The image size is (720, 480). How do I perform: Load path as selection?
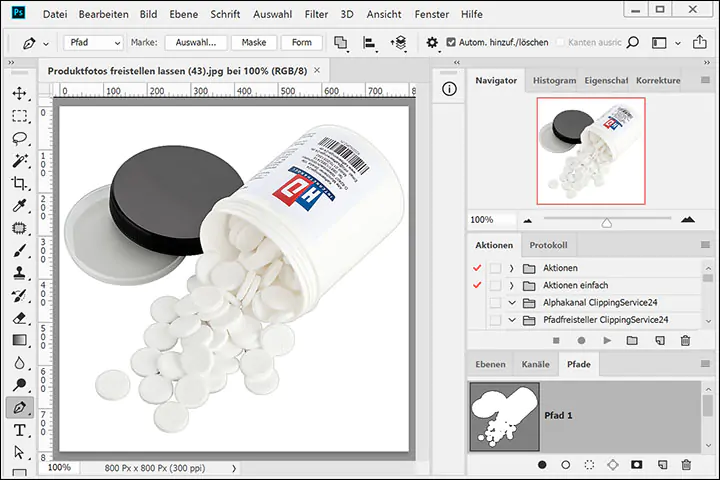pyautogui.click(x=589, y=465)
